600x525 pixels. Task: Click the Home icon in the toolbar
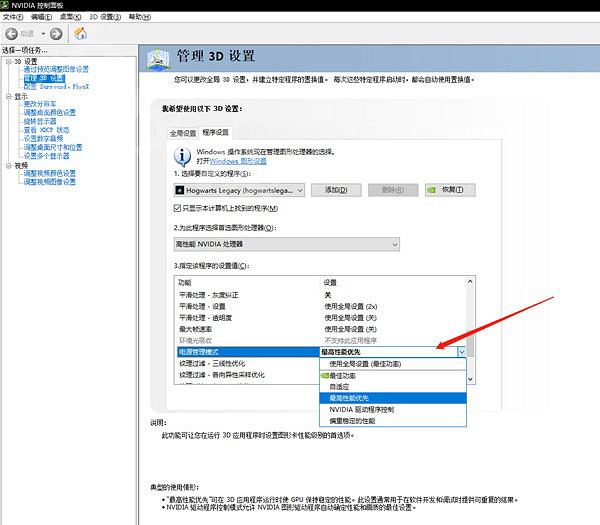click(81, 34)
